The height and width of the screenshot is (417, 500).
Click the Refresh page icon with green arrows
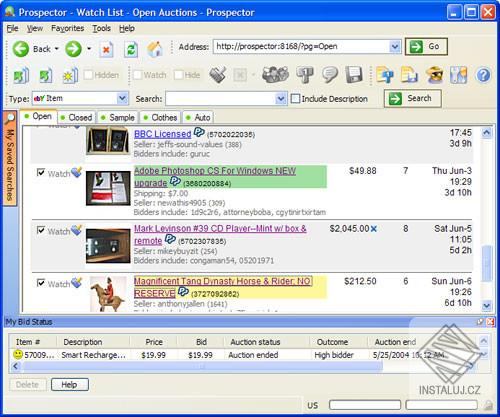tap(131, 49)
